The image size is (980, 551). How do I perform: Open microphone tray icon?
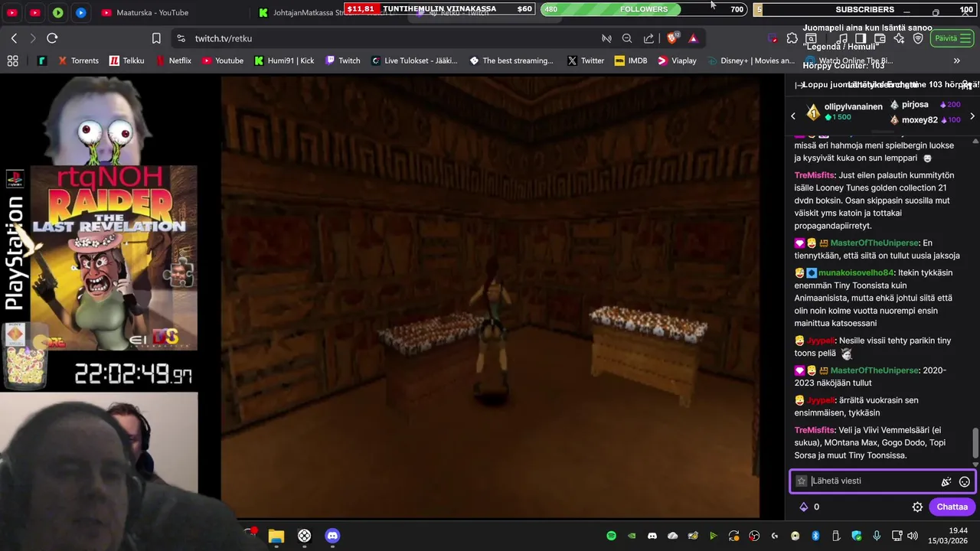(877, 536)
